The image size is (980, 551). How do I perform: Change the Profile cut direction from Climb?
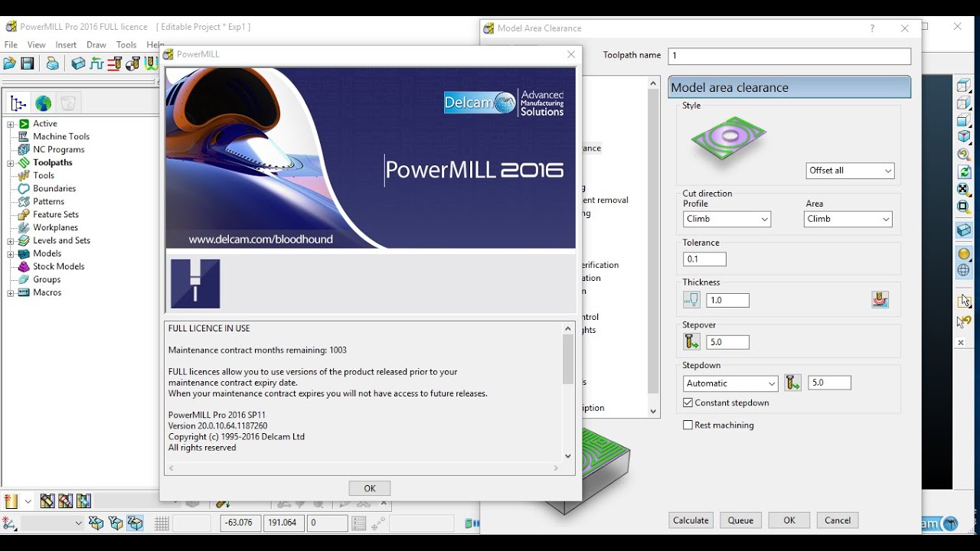coord(726,219)
